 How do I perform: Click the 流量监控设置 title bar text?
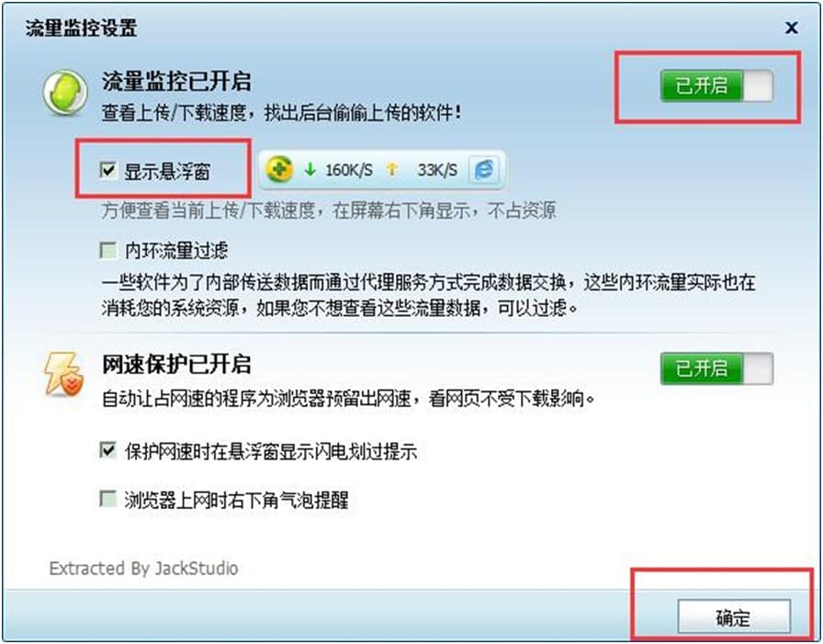coord(82,28)
